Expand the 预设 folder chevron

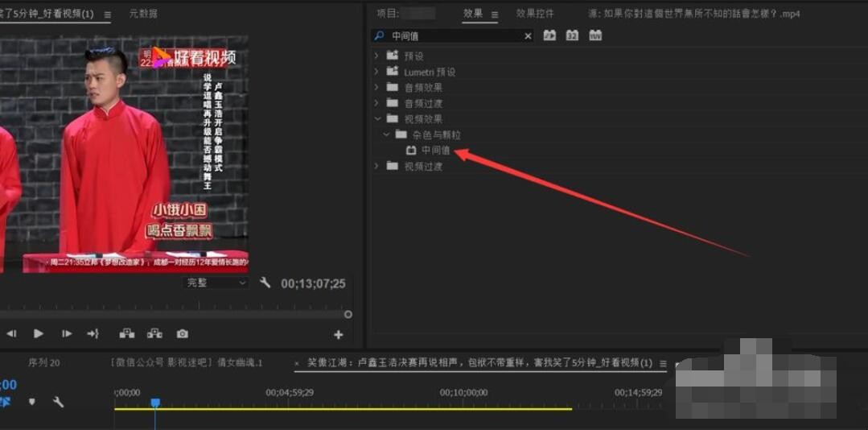(x=377, y=56)
